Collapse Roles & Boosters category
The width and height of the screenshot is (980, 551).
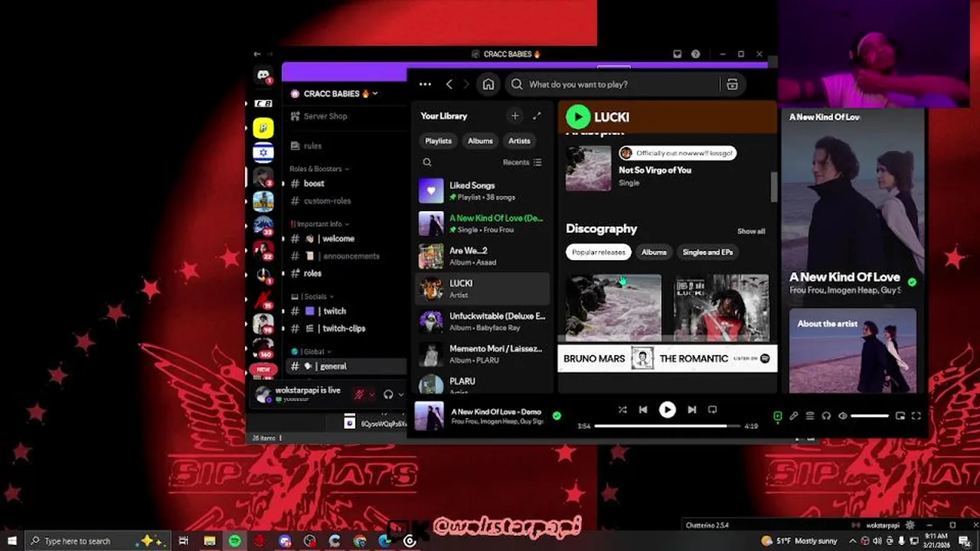coord(318,168)
